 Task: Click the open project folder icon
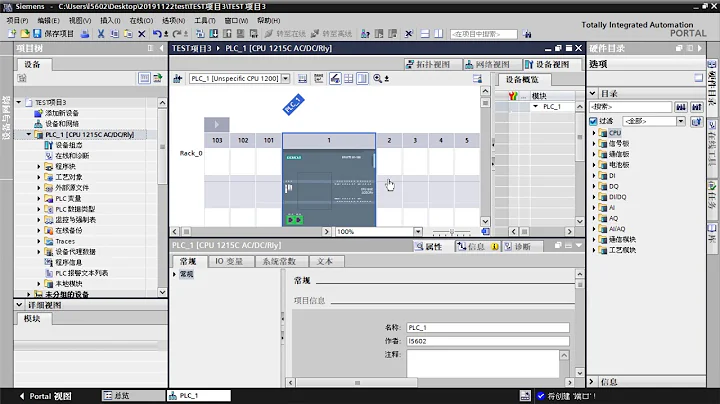pyautogui.click(x=25, y=34)
